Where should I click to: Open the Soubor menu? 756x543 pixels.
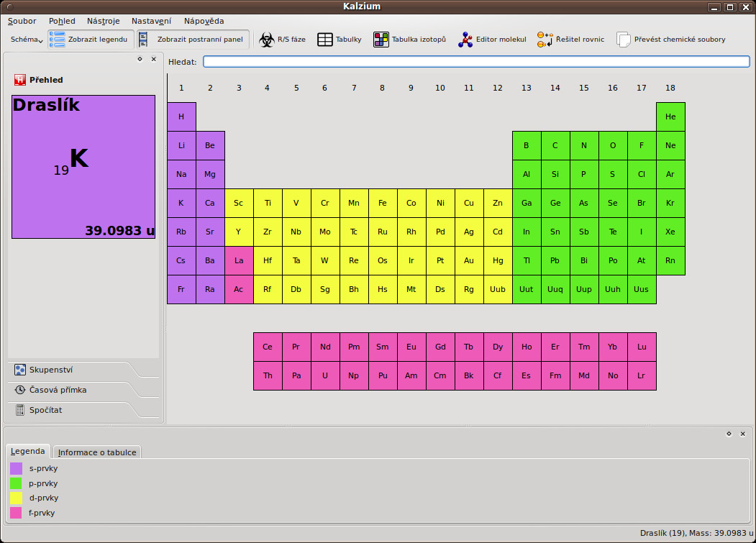coord(22,21)
